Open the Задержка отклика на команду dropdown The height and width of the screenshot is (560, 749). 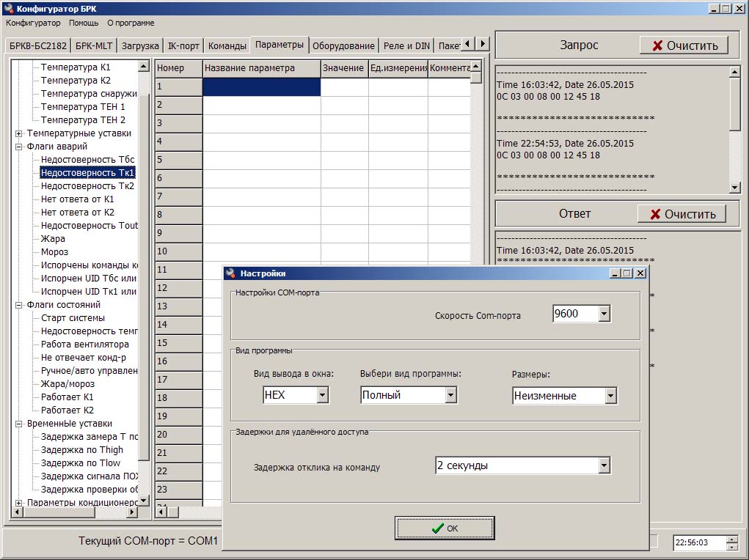click(604, 465)
